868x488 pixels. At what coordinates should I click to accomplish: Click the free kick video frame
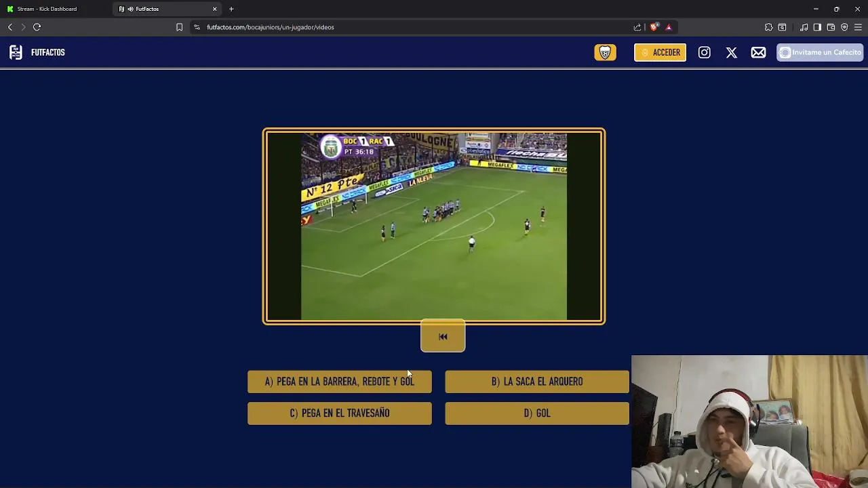pos(434,226)
